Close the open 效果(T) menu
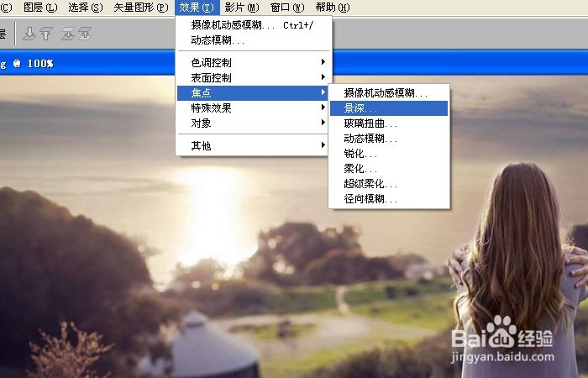Screen dimensions: 588x378 coord(197,7)
